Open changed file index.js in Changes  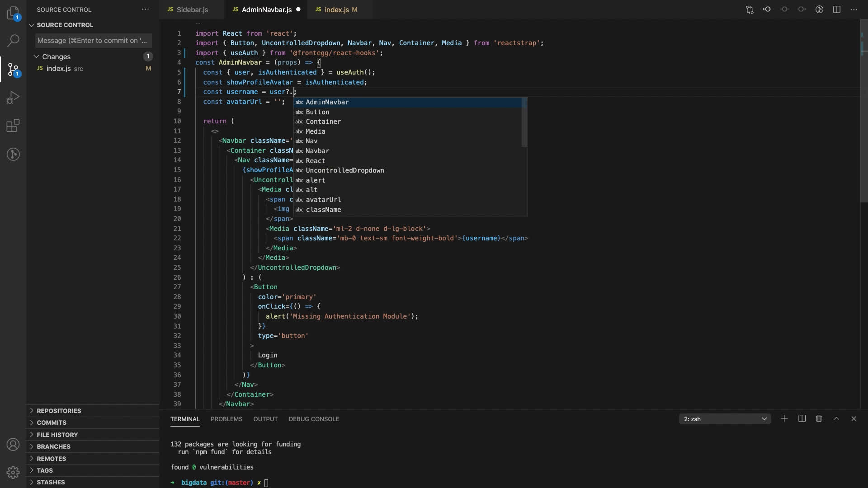pos(93,69)
